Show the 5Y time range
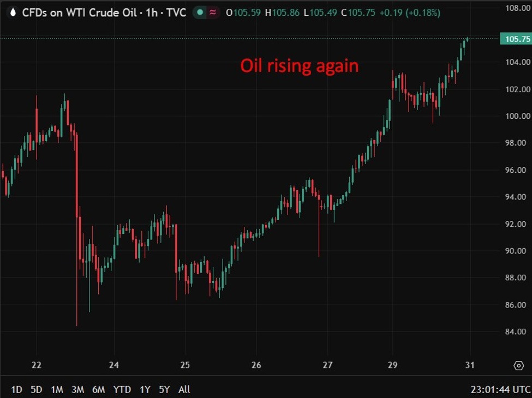This screenshot has height=398, width=532. [x=164, y=389]
